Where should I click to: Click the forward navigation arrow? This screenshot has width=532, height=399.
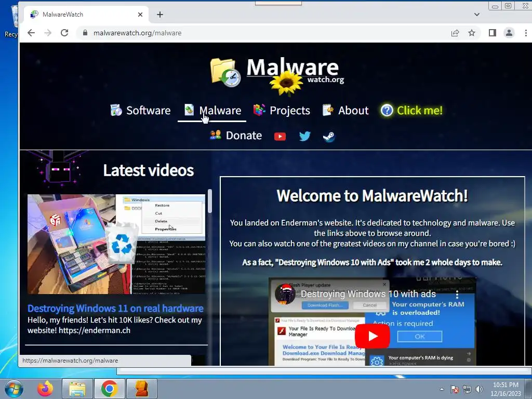click(48, 33)
